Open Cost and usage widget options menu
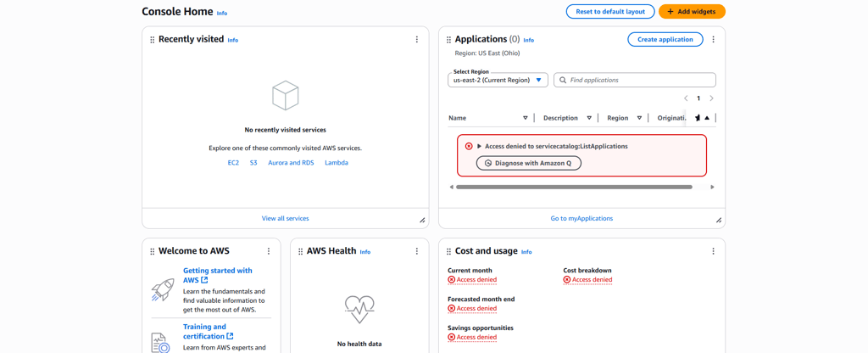Viewport: 868px width, 353px height. [713, 251]
